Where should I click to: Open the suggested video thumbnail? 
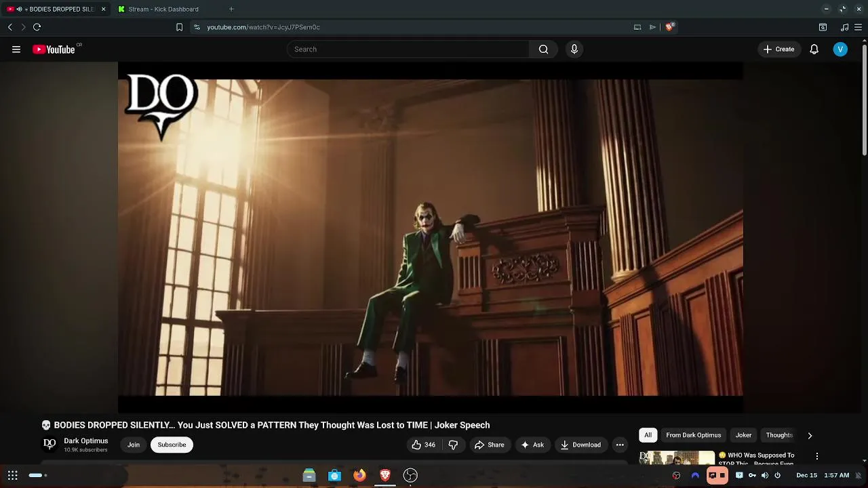[x=677, y=458]
